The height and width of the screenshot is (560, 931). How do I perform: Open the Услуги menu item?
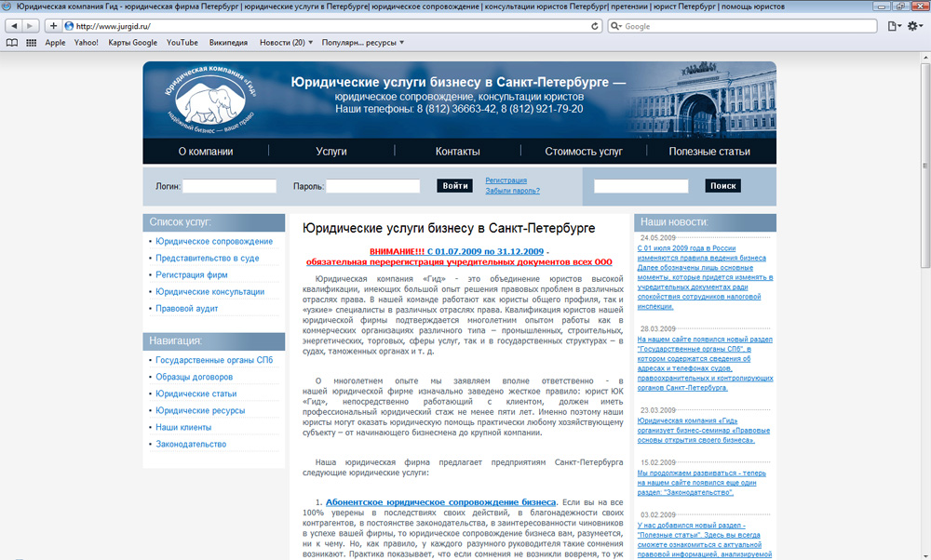pos(331,152)
